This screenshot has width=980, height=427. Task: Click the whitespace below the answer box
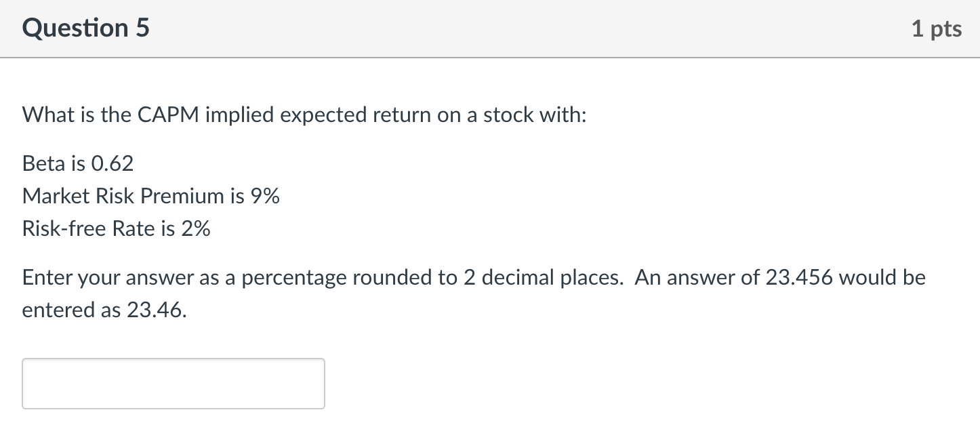(173, 419)
